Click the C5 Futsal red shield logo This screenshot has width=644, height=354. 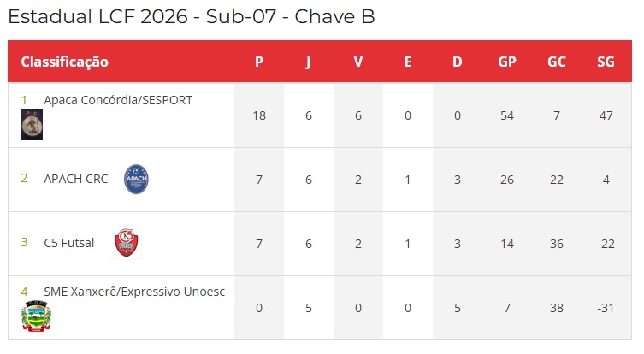coord(126,243)
